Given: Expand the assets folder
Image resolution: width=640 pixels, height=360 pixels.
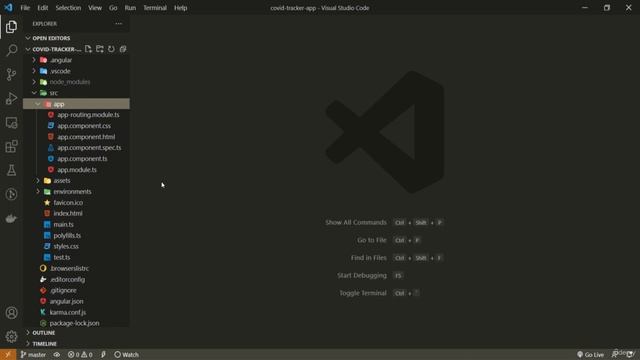Looking at the screenshot, I should [x=76, y=180].
